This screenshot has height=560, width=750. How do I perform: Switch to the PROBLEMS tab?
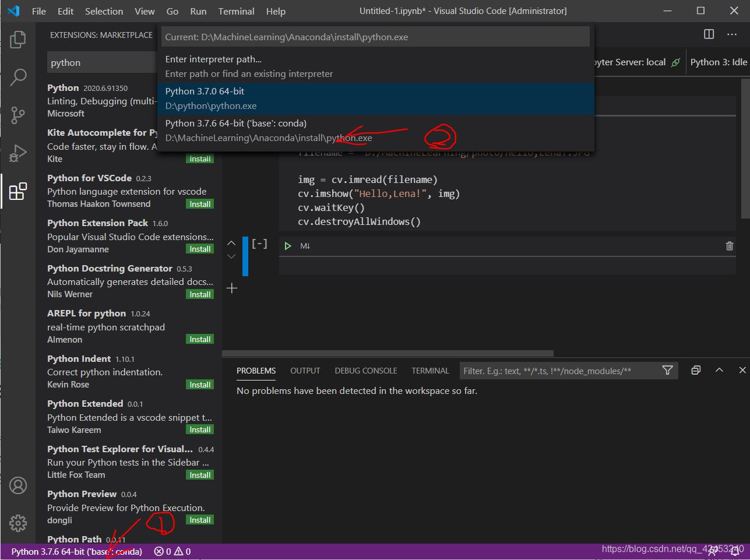pos(256,371)
